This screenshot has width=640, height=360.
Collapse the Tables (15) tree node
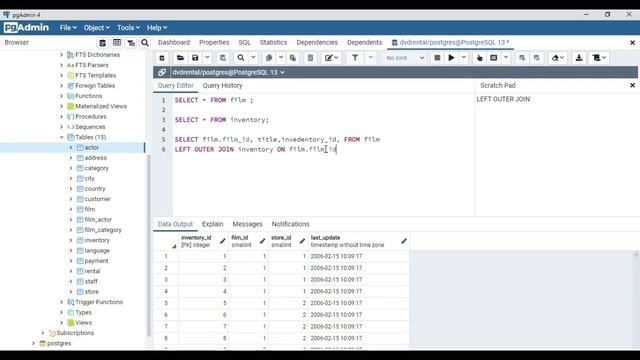pos(62,137)
